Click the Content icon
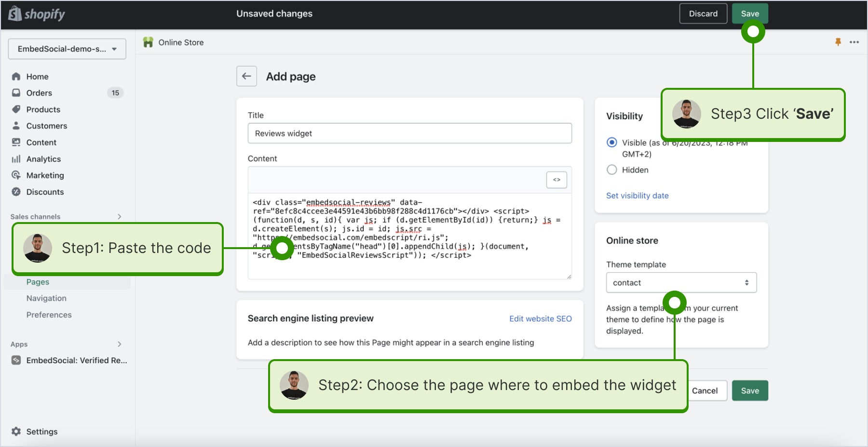 (x=16, y=142)
